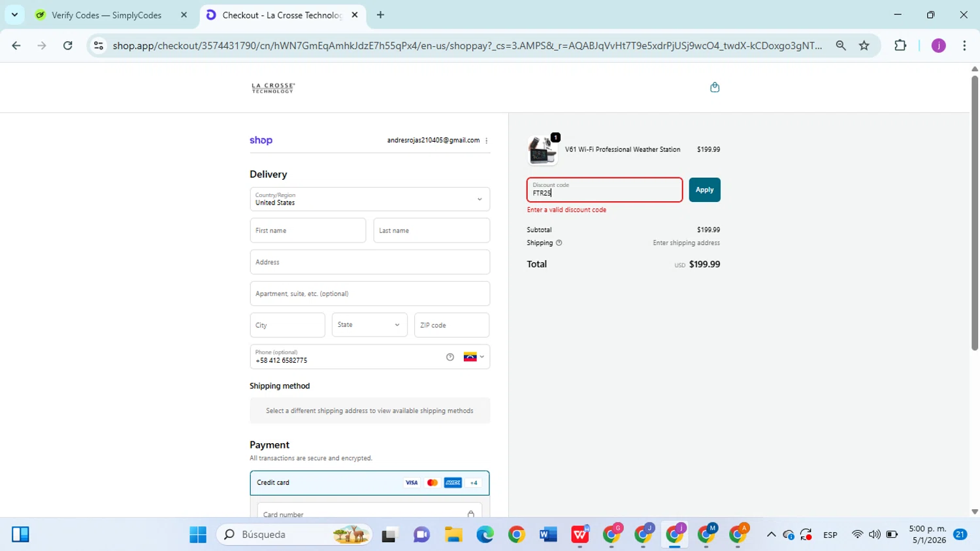Click the shipping info help icon
The image size is (980, 551).
(x=559, y=242)
